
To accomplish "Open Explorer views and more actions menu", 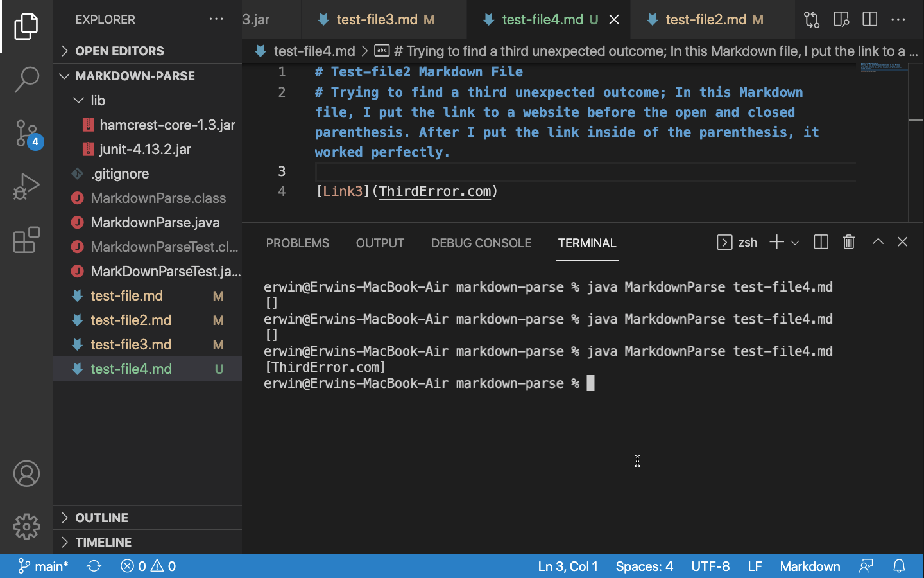I will point(216,19).
